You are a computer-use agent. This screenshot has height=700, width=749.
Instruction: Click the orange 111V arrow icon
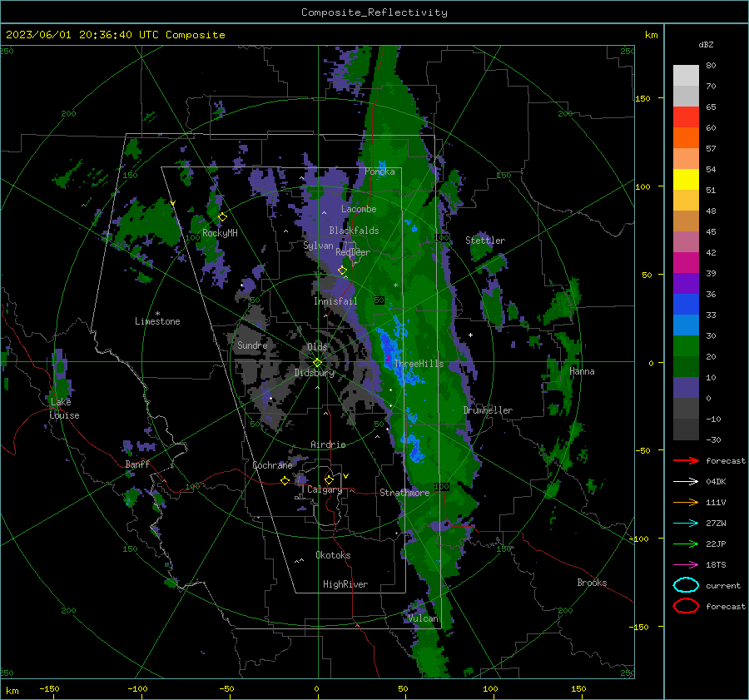point(686,502)
